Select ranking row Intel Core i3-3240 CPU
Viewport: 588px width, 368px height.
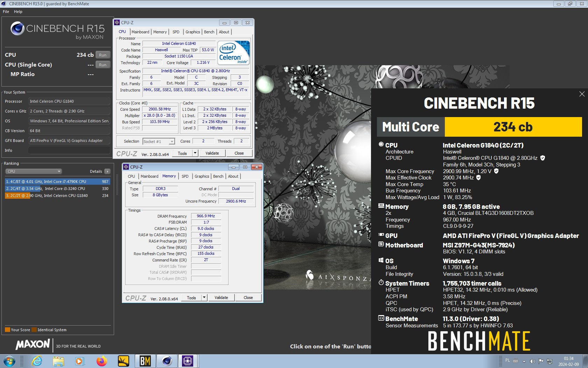[57, 189]
